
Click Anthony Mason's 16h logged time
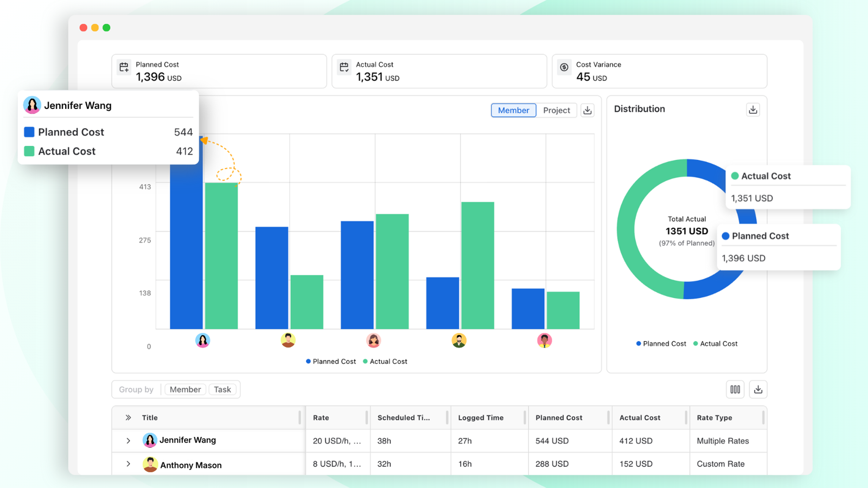click(490, 464)
